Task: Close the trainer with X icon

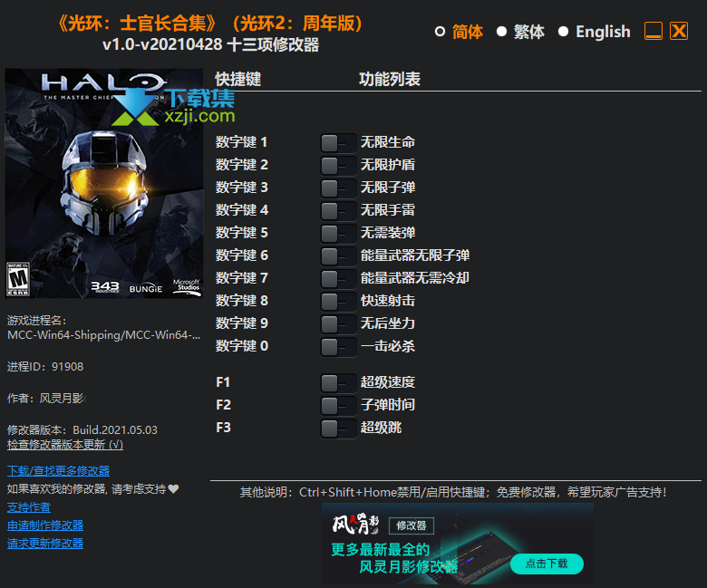Action: point(679,31)
